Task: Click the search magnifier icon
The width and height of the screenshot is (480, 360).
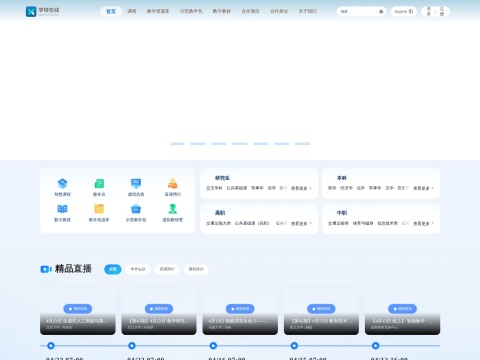Action: 381,11
